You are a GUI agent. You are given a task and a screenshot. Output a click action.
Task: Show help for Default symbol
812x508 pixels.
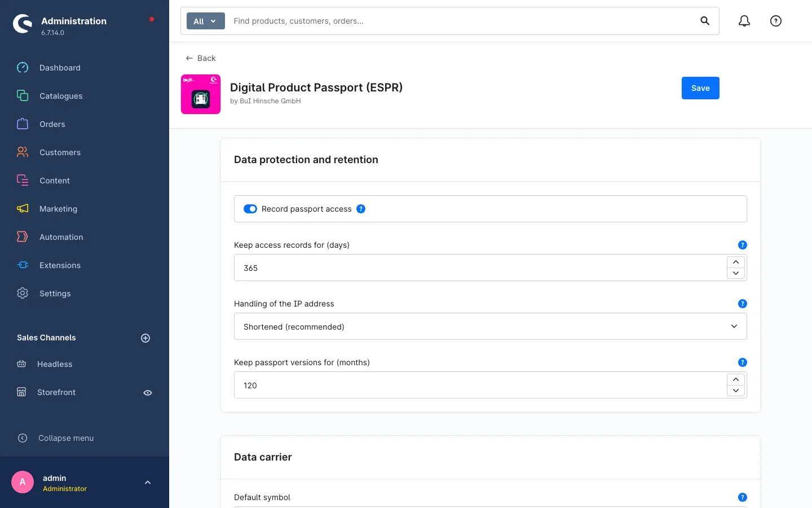[742, 497]
